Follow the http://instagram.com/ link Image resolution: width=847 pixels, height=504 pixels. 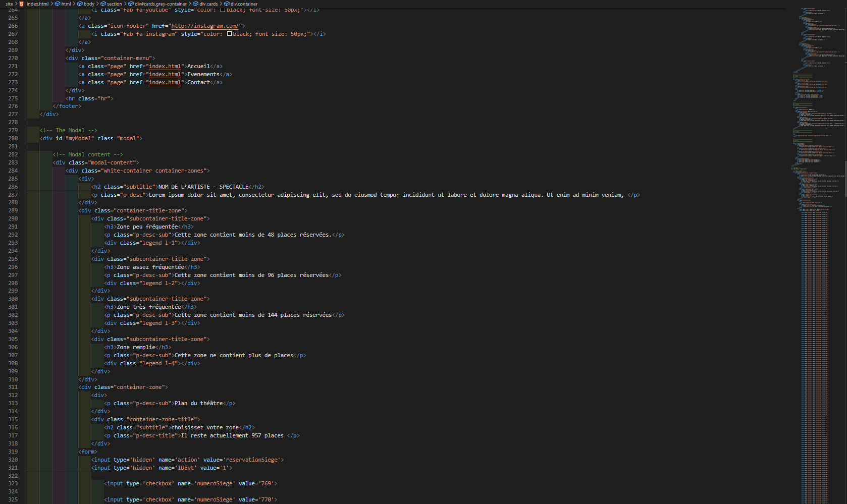pyautogui.click(x=205, y=26)
